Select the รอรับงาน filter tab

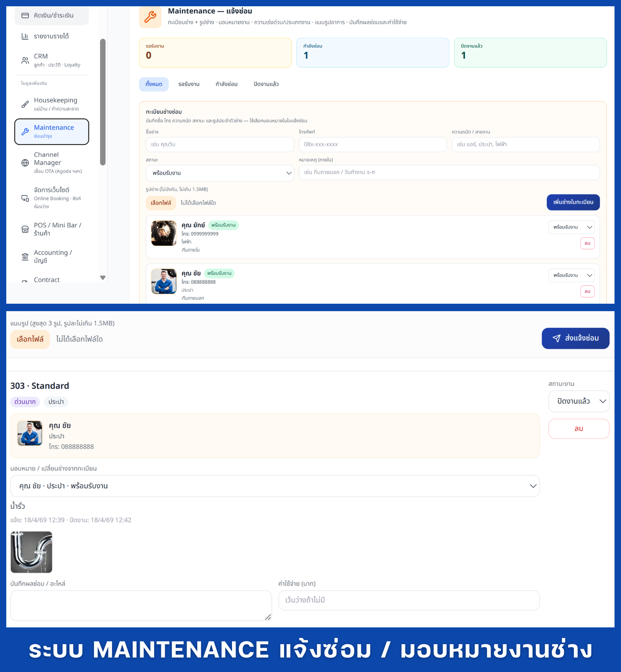tap(189, 84)
